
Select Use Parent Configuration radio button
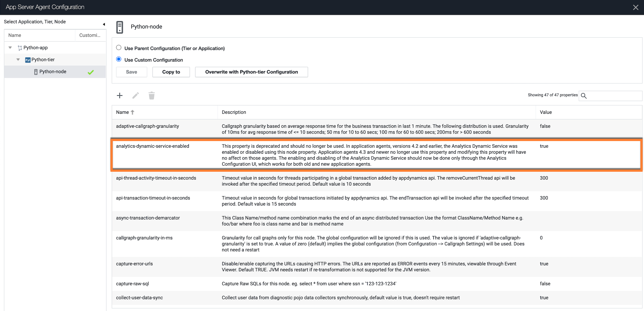[x=119, y=47]
